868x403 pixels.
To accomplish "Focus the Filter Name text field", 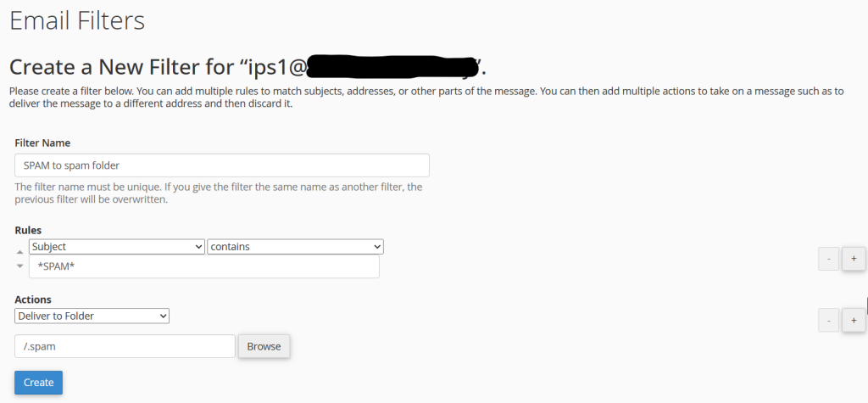I will pyautogui.click(x=222, y=165).
